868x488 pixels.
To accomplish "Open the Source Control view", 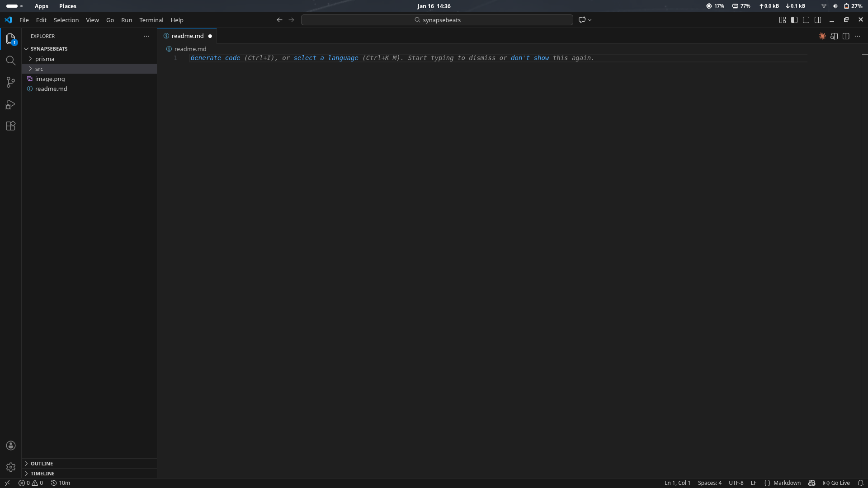I will [x=10, y=82].
